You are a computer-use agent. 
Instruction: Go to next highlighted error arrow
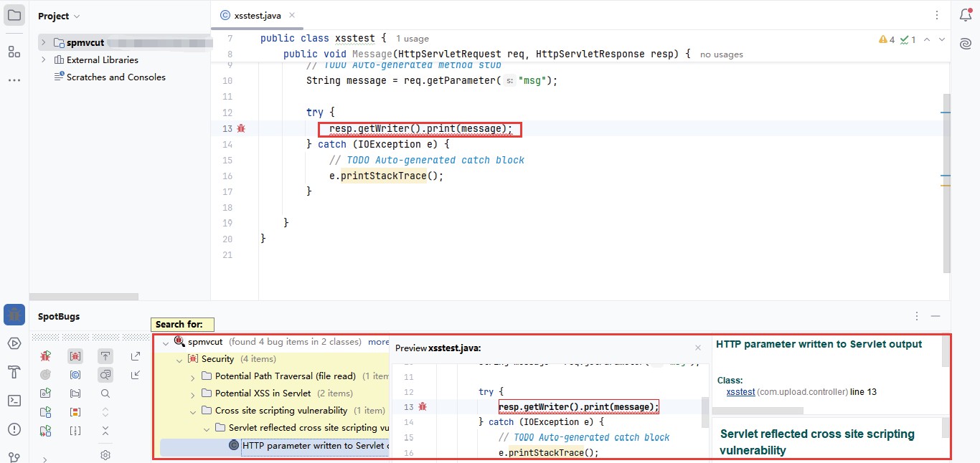coord(942,40)
